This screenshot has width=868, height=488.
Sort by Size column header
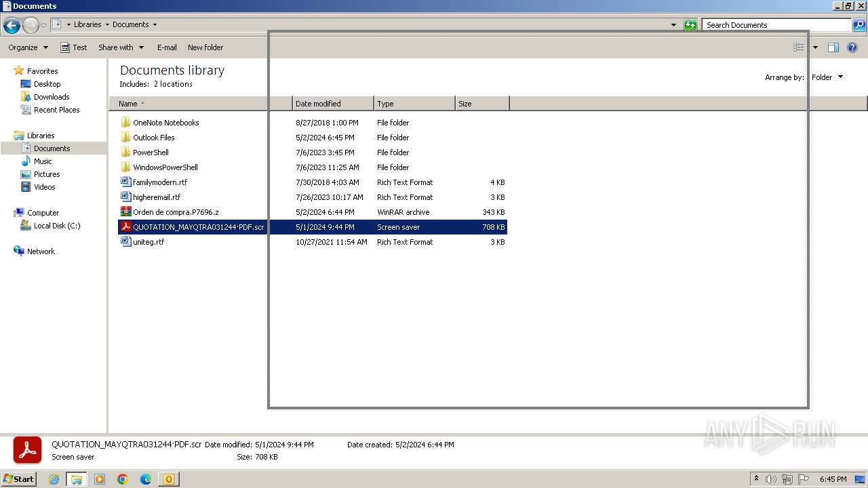(x=482, y=104)
